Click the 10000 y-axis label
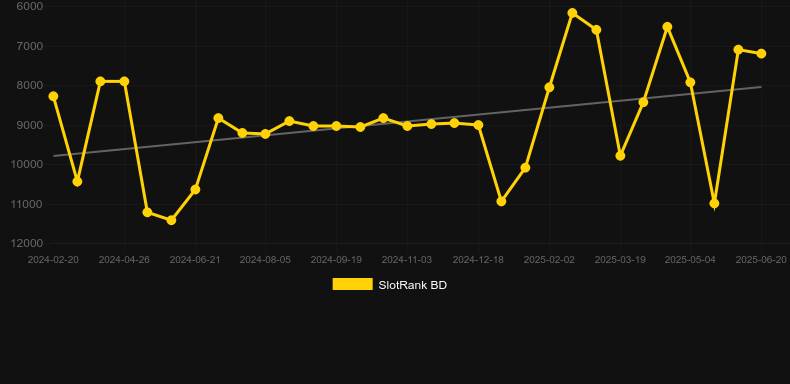The image size is (790, 384). coord(27,165)
